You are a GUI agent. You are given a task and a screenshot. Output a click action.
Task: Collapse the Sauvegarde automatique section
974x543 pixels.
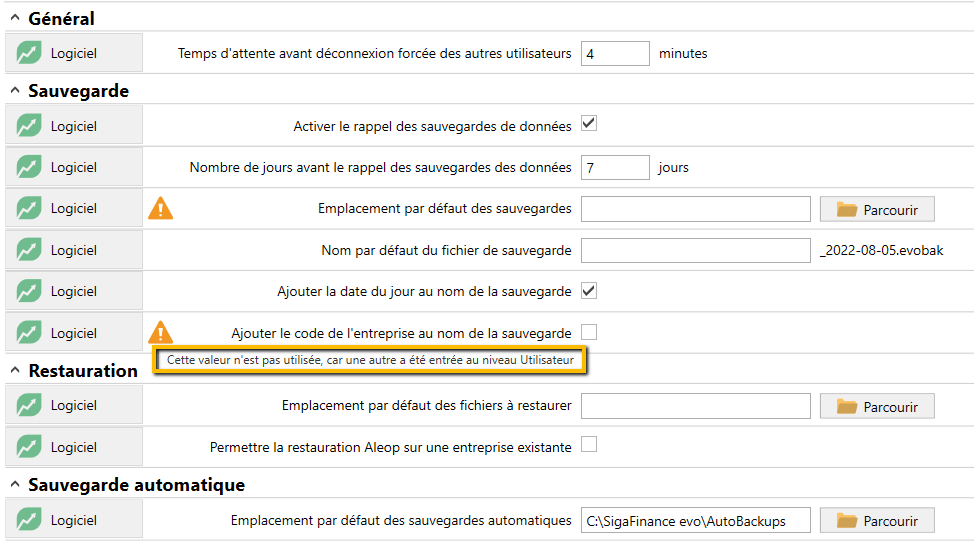click(x=15, y=484)
